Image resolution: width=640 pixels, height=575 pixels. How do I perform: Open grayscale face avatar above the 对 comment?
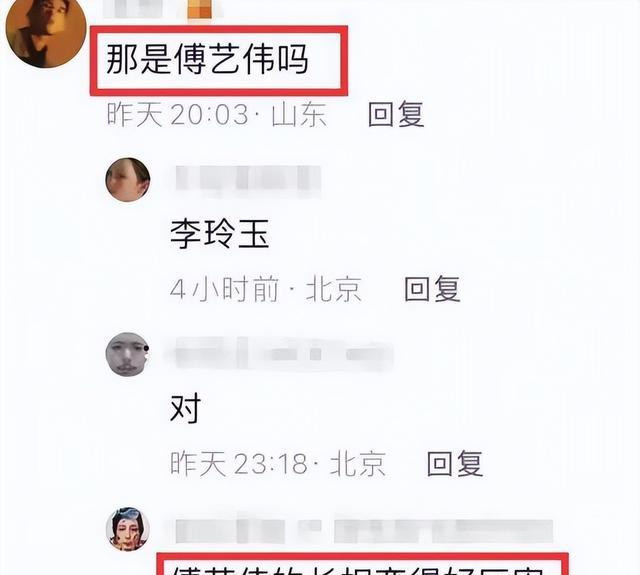point(128,354)
